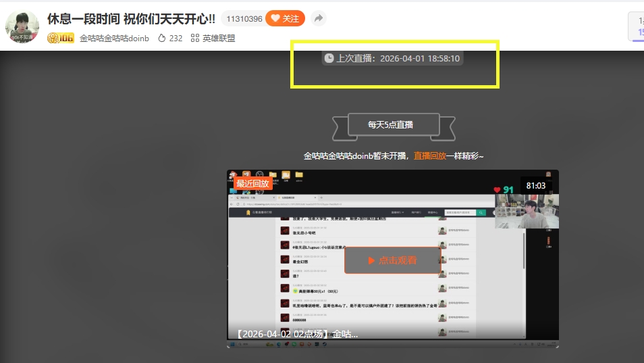Click the streamer's profile avatar
The width and height of the screenshot is (644, 363).
[x=22, y=27]
